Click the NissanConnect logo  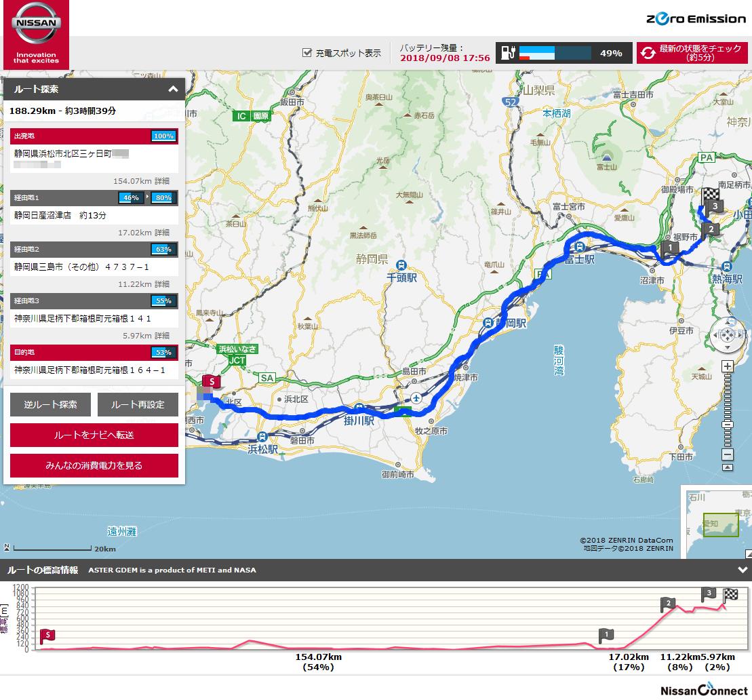[704, 690]
